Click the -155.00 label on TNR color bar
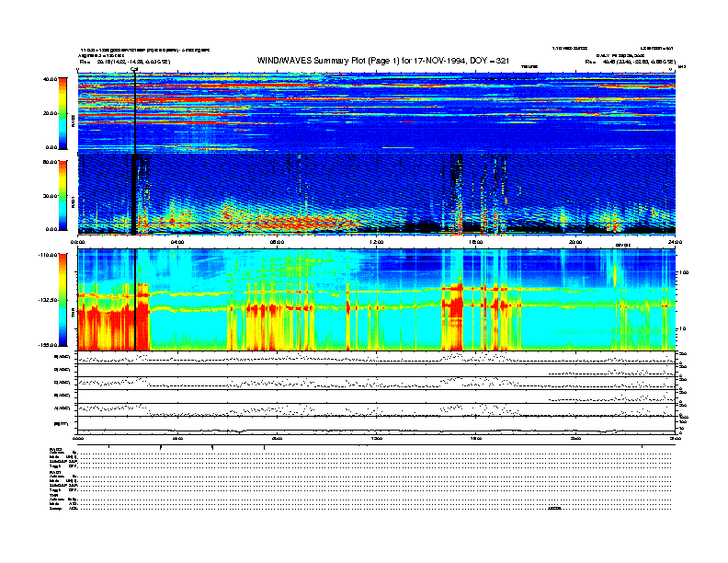728x563 pixels. tap(49, 345)
